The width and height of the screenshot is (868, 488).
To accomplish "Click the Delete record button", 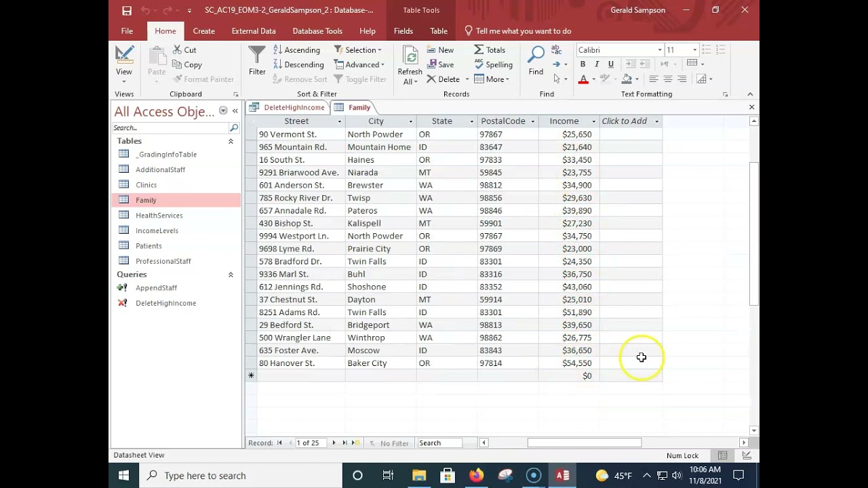I will point(443,79).
